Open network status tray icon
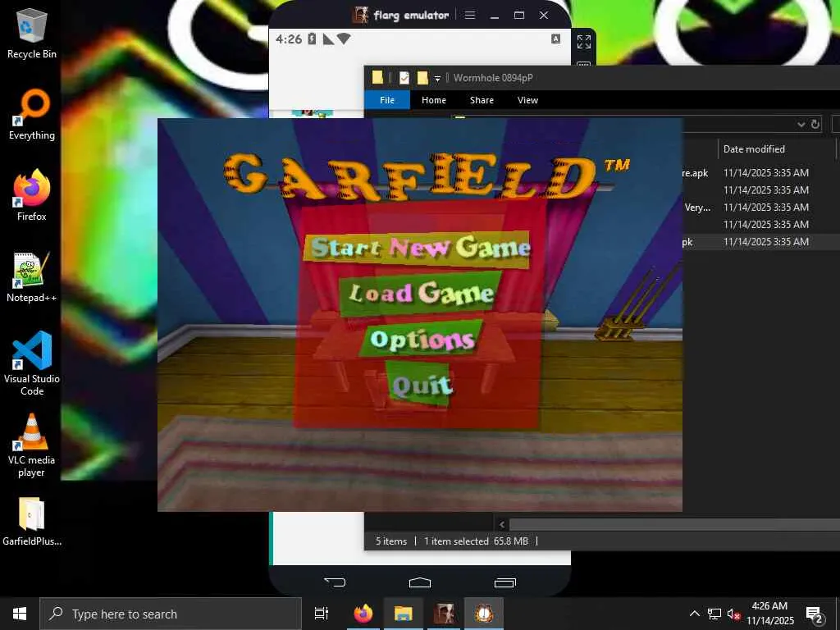The height and width of the screenshot is (630, 840). [714, 614]
